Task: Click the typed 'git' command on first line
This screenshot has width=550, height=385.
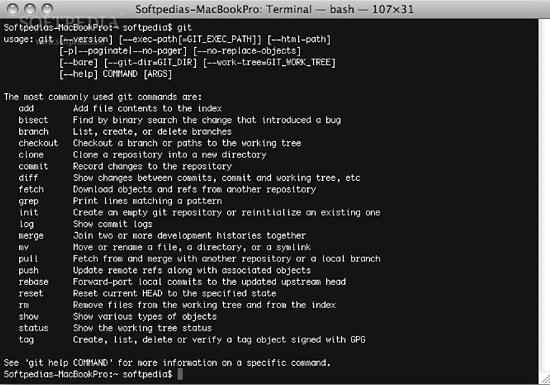Action: [184, 27]
